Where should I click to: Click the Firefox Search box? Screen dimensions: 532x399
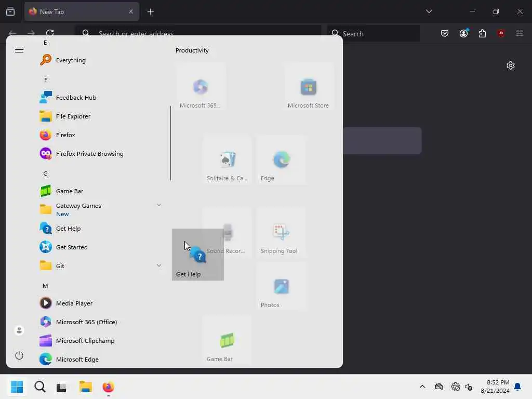point(374,33)
